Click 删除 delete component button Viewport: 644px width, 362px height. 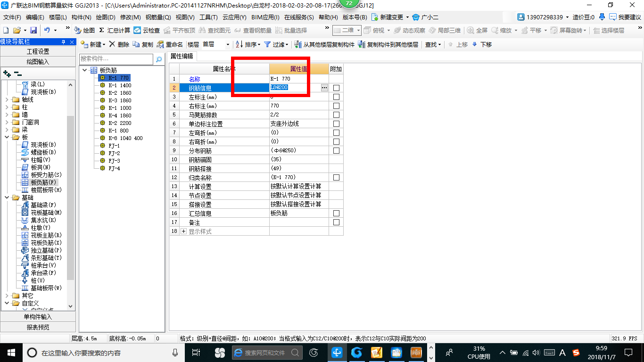click(119, 44)
